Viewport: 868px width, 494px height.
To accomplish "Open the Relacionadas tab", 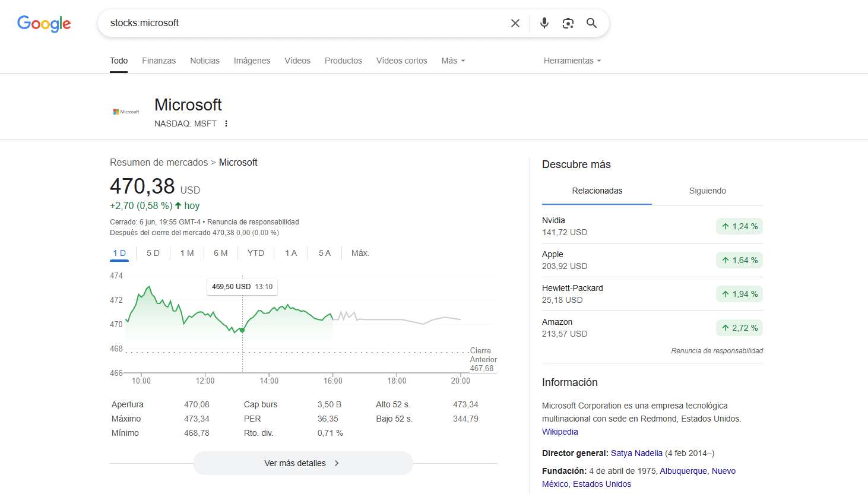I will click(597, 191).
